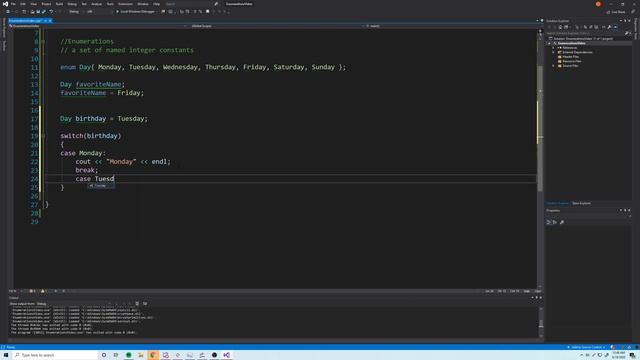Screen dimensions: 640x360
Task: Click Add to Source Control in status bar
Action: (x=587, y=347)
